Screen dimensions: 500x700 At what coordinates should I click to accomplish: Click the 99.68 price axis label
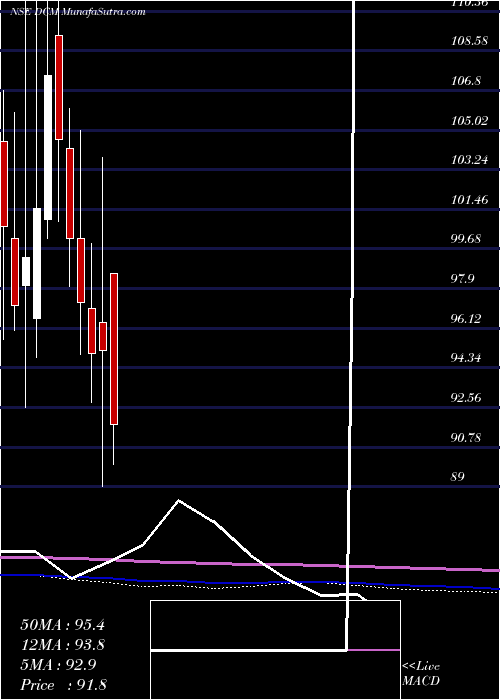tap(466, 238)
